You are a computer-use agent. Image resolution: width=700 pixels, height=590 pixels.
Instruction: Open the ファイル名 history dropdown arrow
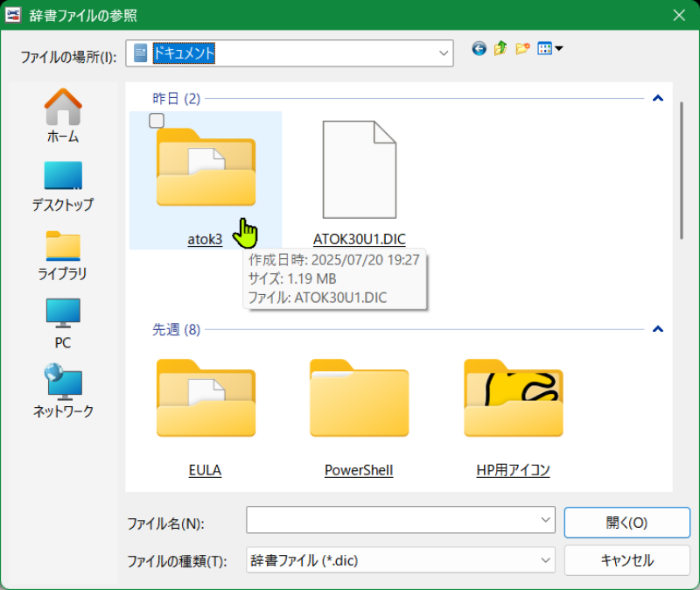point(545,519)
